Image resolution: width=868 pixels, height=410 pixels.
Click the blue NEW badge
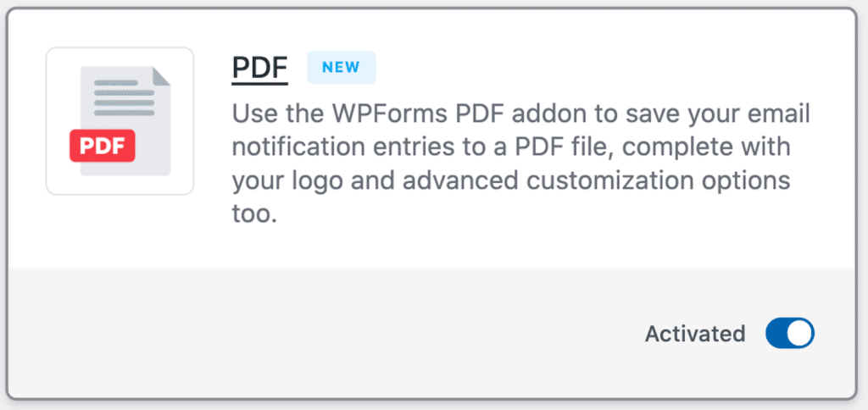341,68
